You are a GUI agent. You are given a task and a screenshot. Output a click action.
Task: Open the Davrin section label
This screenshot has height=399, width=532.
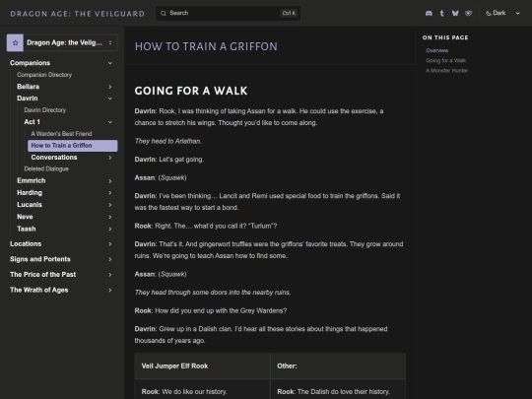coord(28,99)
